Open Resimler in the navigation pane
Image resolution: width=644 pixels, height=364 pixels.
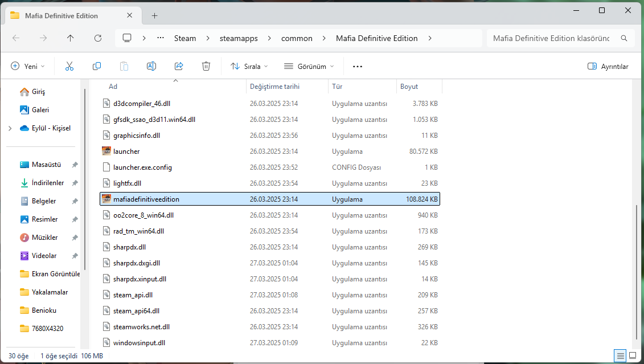point(44,219)
